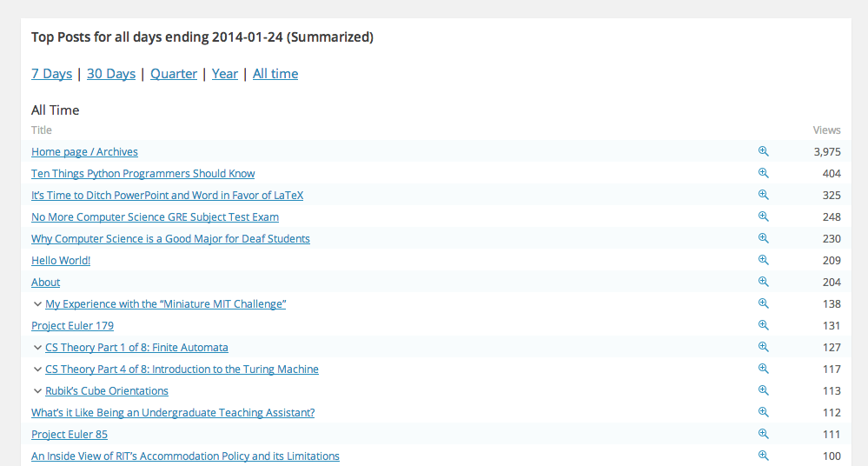Click the 325 views value
Screen dimensions: 868x466
coord(832,195)
